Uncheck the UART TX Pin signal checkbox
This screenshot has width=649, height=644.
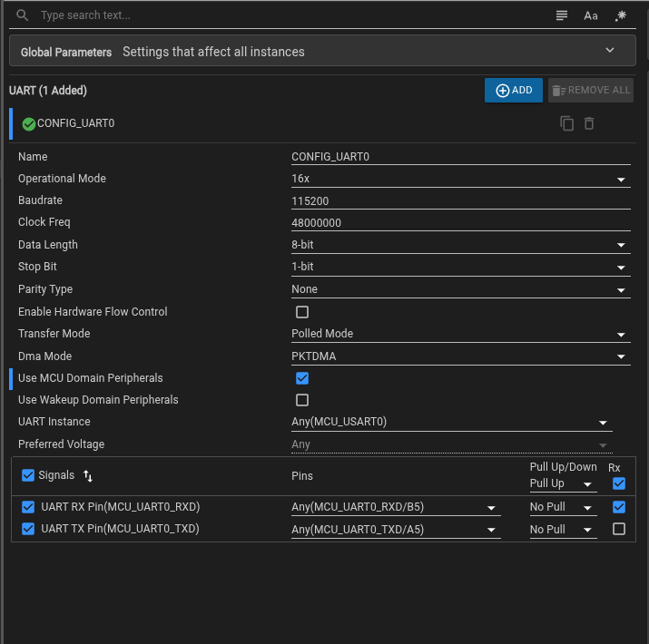coord(28,529)
